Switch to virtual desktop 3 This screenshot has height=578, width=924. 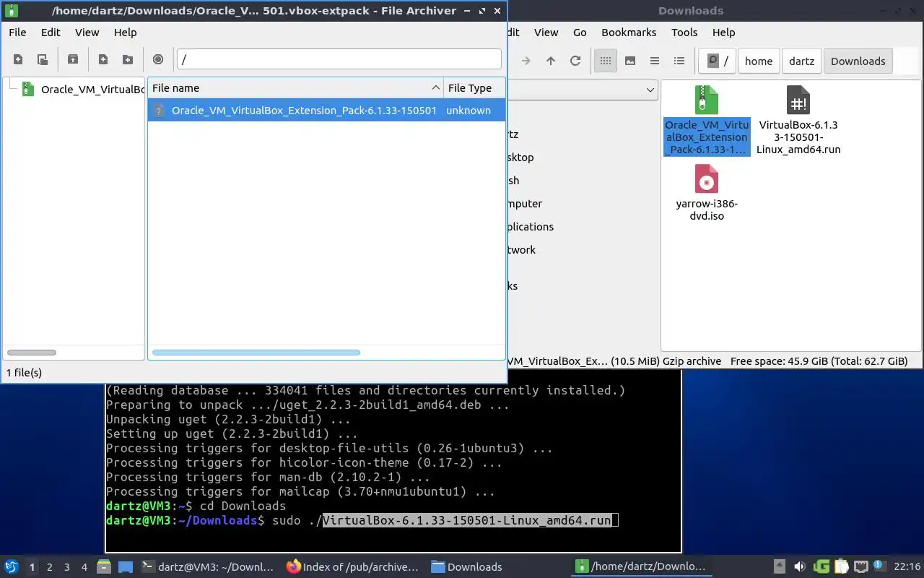click(66, 567)
